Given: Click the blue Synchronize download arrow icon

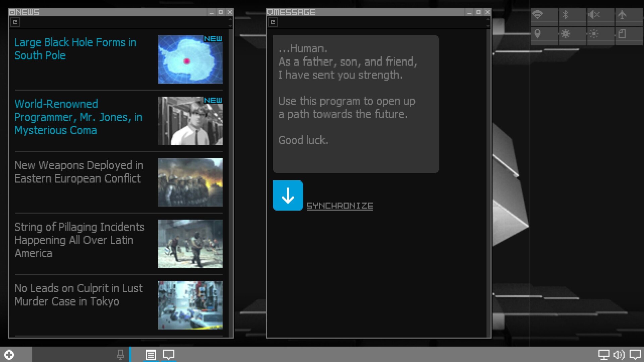Looking at the screenshot, I should (288, 195).
